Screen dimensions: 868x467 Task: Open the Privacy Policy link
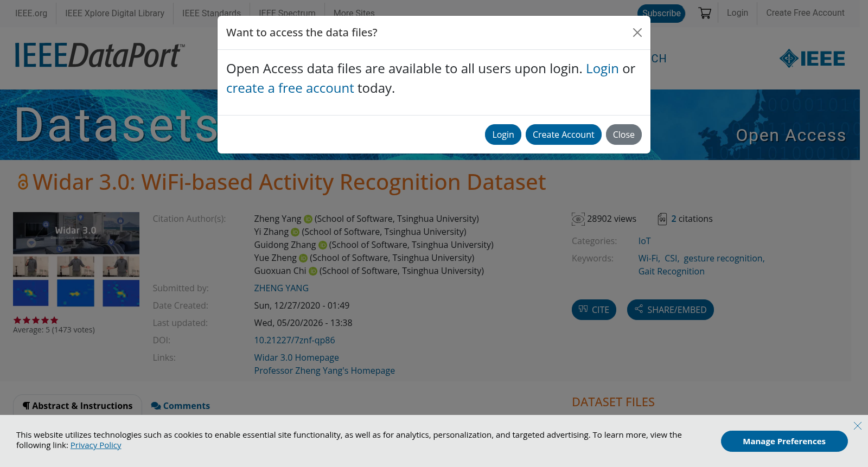pyautogui.click(x=96, y=445)
